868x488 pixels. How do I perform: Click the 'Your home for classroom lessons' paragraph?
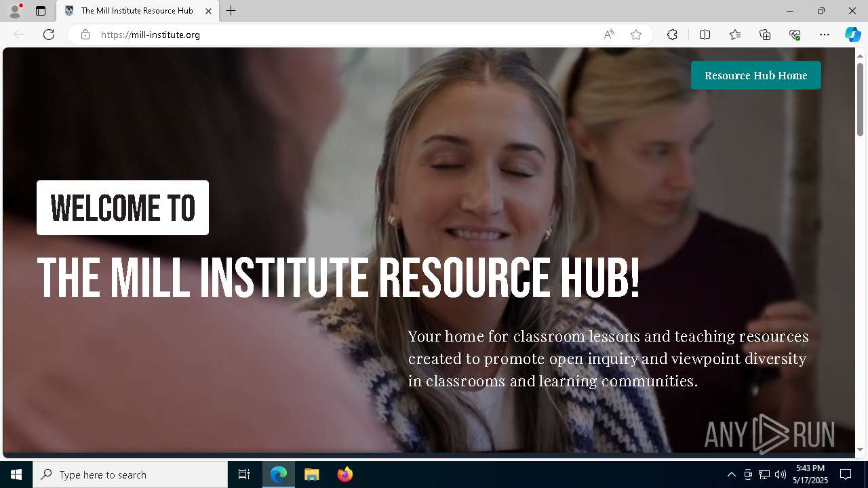coord(608,359)
